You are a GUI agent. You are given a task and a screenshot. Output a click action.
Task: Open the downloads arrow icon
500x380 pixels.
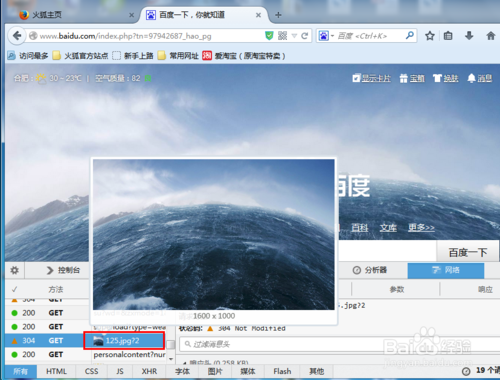(x=469, y=36)
